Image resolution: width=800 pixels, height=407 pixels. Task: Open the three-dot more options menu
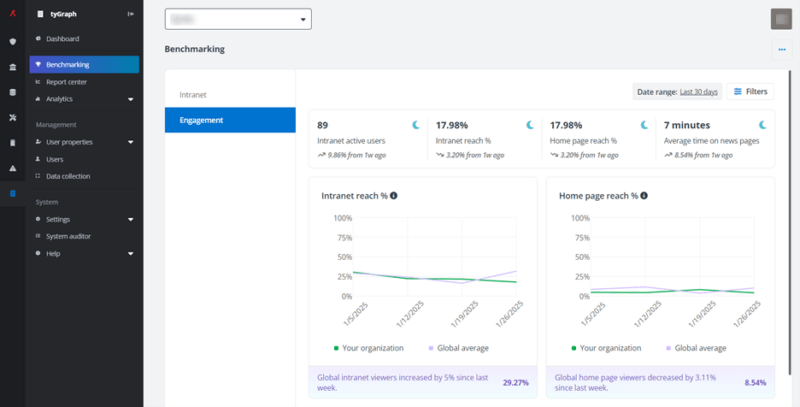781,49
